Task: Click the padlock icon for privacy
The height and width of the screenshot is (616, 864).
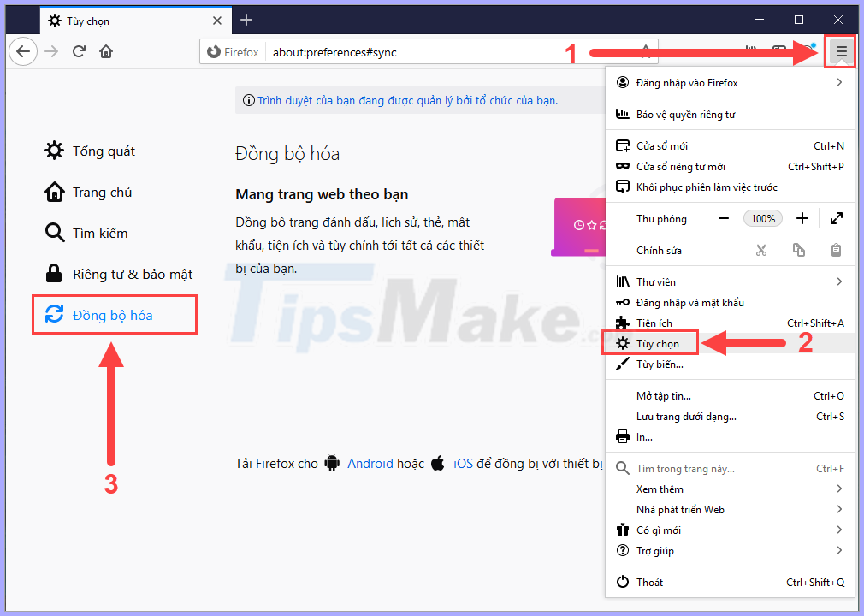Action: [x=53, y=273]
